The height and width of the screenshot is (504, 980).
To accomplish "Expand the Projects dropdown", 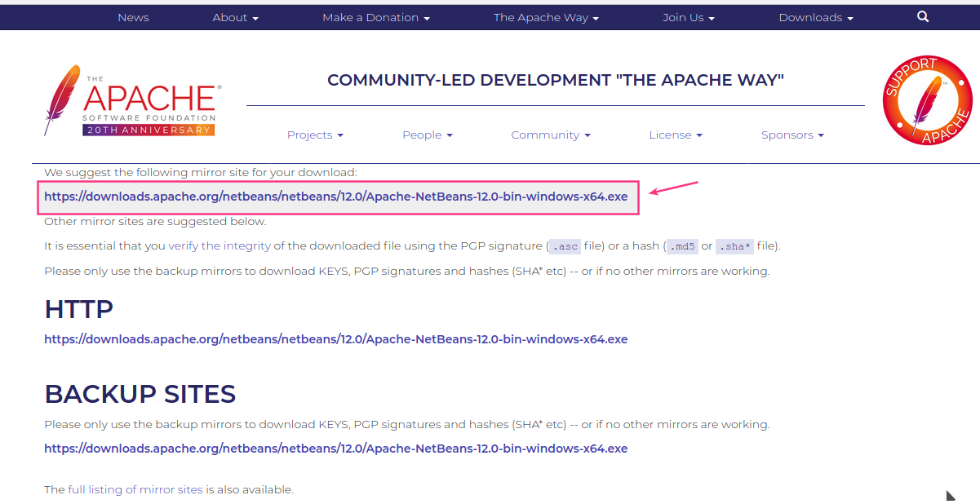I will [x=314, y=135].
